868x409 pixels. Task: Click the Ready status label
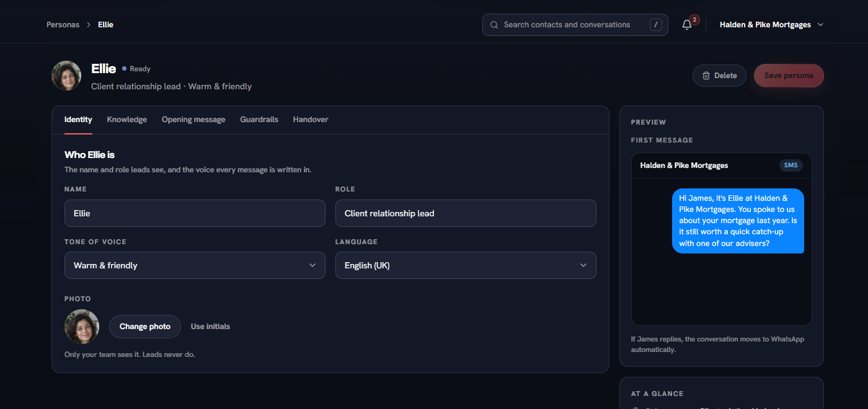click(x=136, y=69)
